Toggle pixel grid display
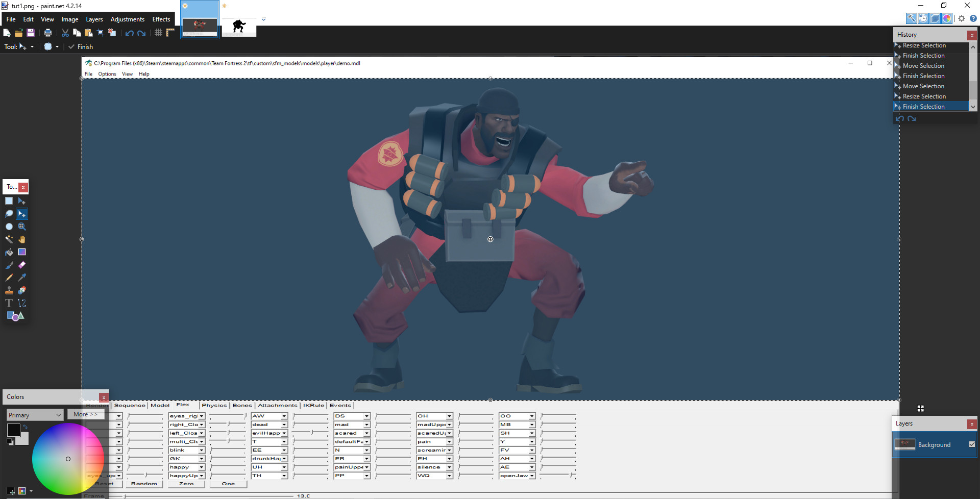This screenshot has height=499, width=980. (x=159, y=33)
